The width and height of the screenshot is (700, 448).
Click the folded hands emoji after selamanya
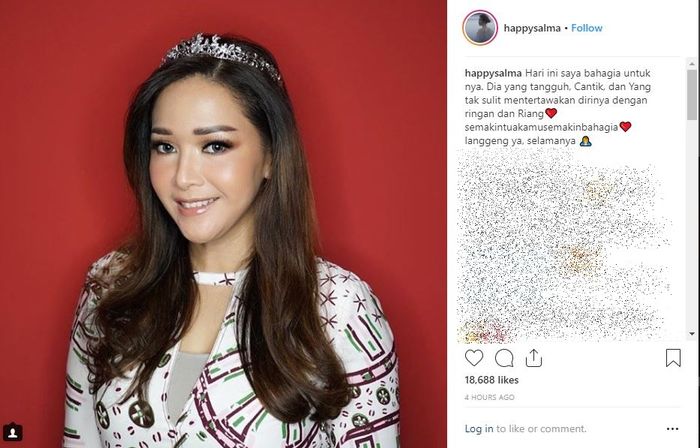(585, 141)
